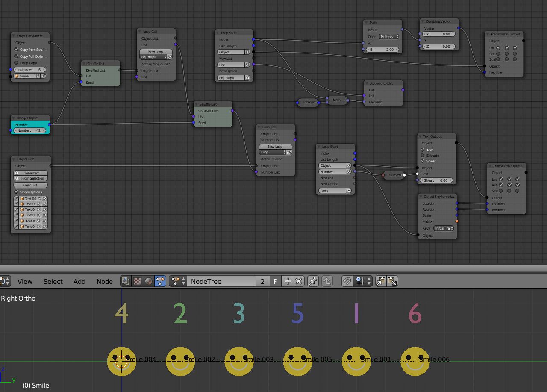The width and height of the screenshot is (547, 392).
Task: Click the X 0.00 field in Combine Vector
Action: coord(439,34)
